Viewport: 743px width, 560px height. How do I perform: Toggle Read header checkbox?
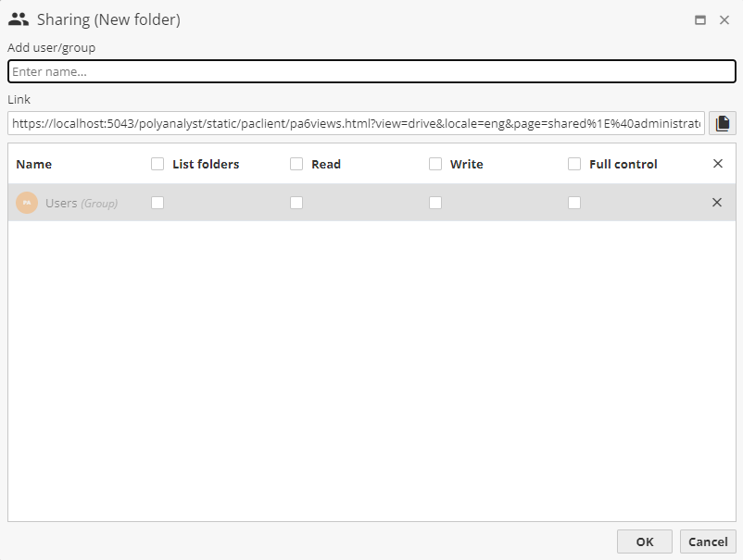pyautogui.click(x=296, y=164)
